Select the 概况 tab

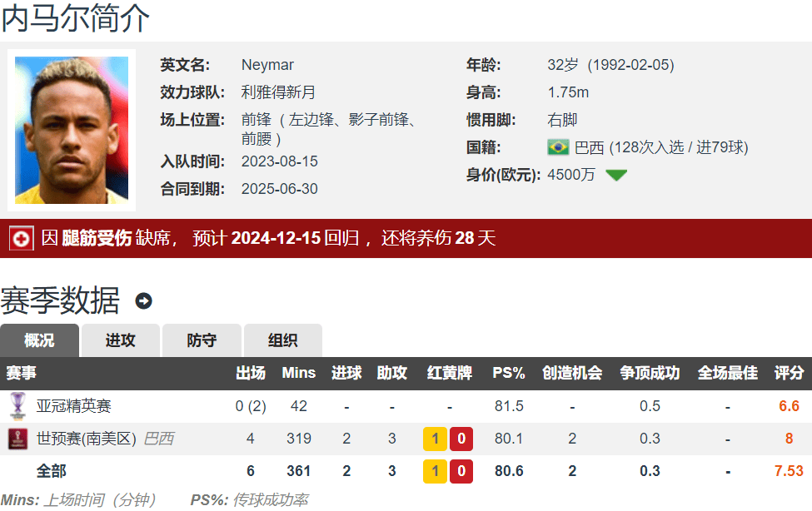coord(39,340)
